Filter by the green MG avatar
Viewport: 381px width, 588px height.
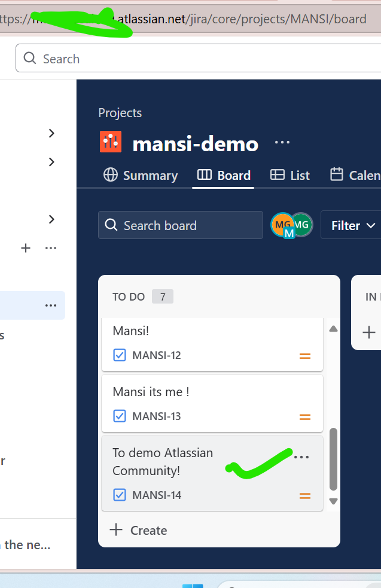click(303, 225)
